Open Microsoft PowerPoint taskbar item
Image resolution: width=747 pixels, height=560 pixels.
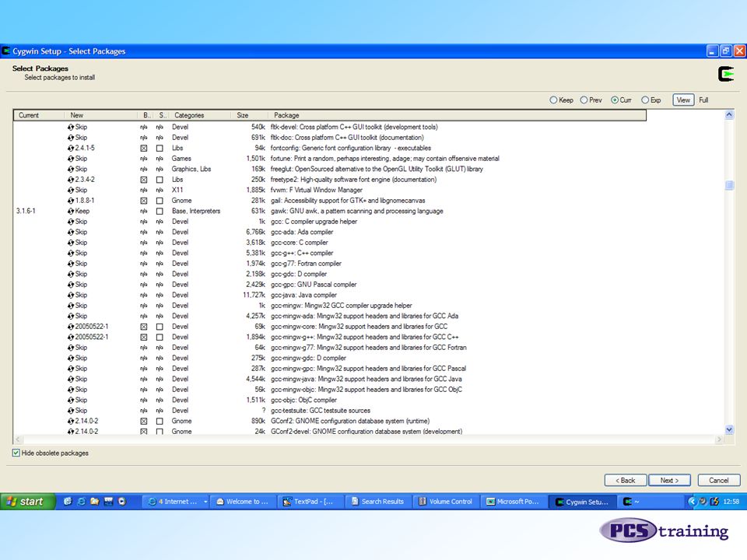513,502
